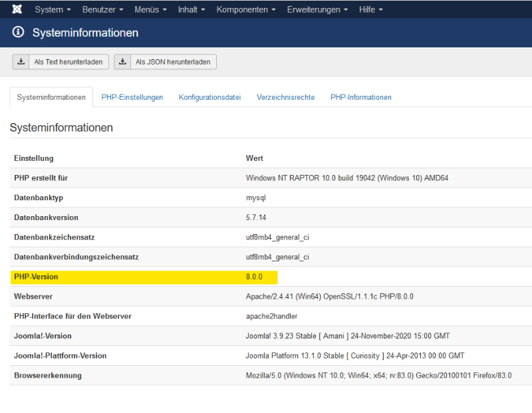This screenshot has height=413, width=532.
Task: Click the mysql value
Action: 256,198
